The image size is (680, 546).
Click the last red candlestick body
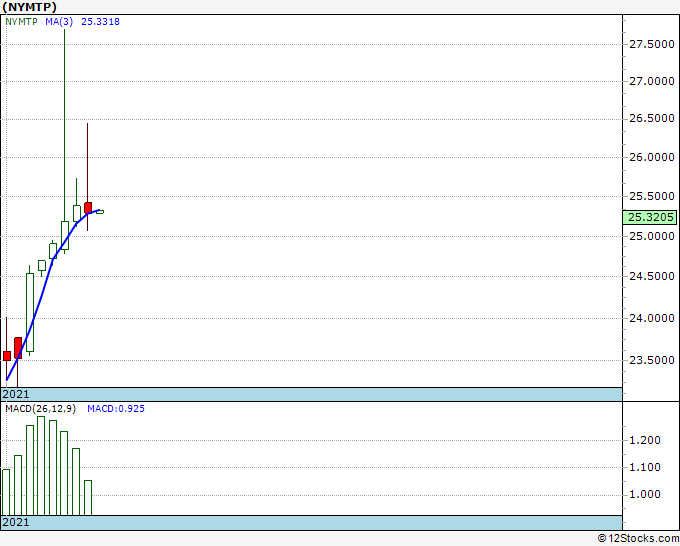pos(88,207)
